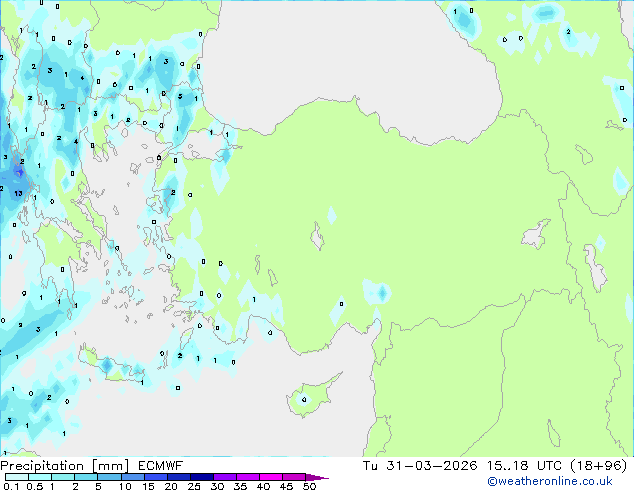Click the blue rain blob at top right

[546, 13]
